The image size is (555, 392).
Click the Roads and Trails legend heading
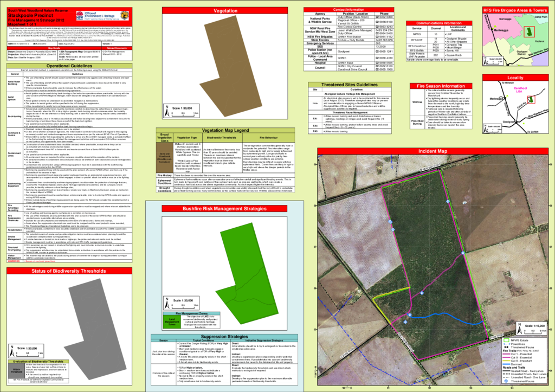pyautogui.click(x=514, y=368)
